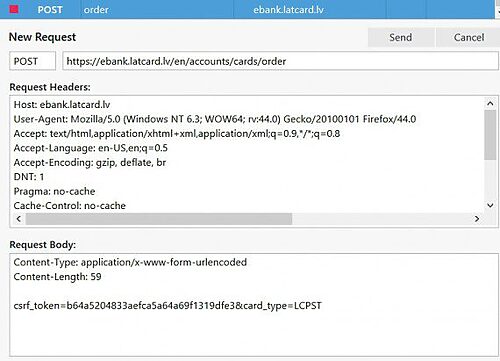The height and width of the screenshot is (361, 500).
Task: Click the red status square icon
Action: pos(14,9)
